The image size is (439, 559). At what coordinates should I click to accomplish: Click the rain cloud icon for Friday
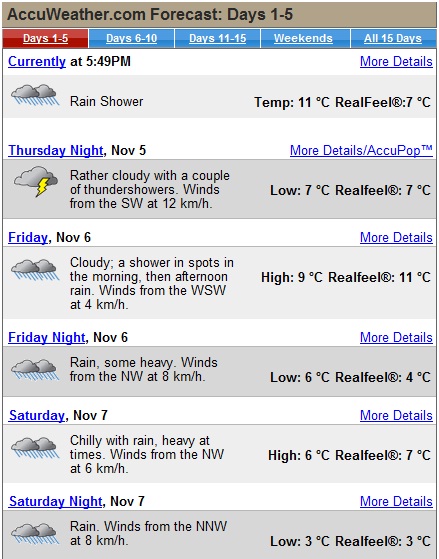35,270
